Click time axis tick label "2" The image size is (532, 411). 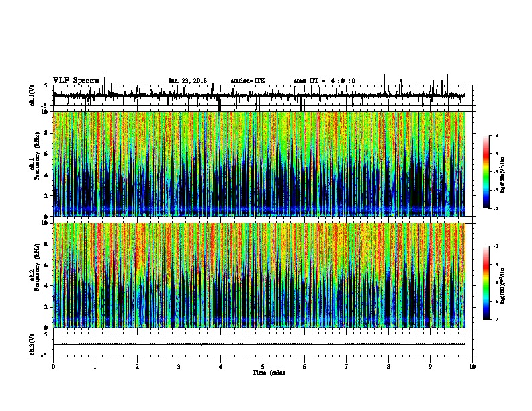[137, 367]
